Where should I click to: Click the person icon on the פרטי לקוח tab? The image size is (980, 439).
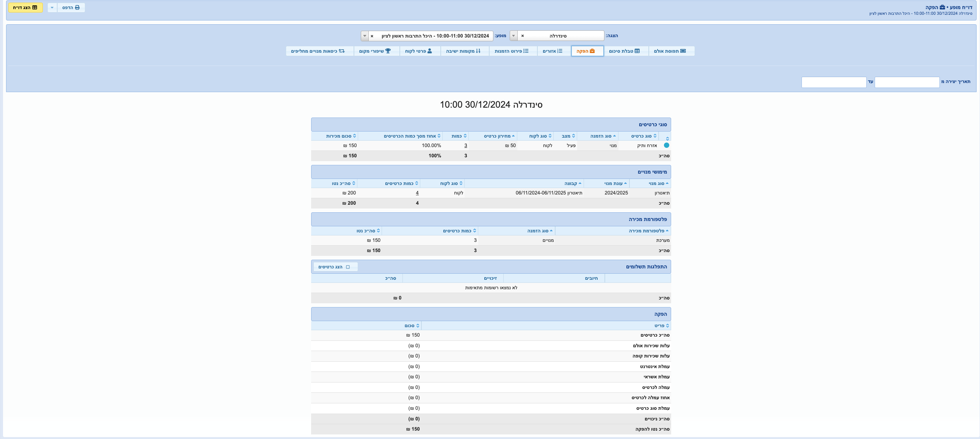point(429,51)
